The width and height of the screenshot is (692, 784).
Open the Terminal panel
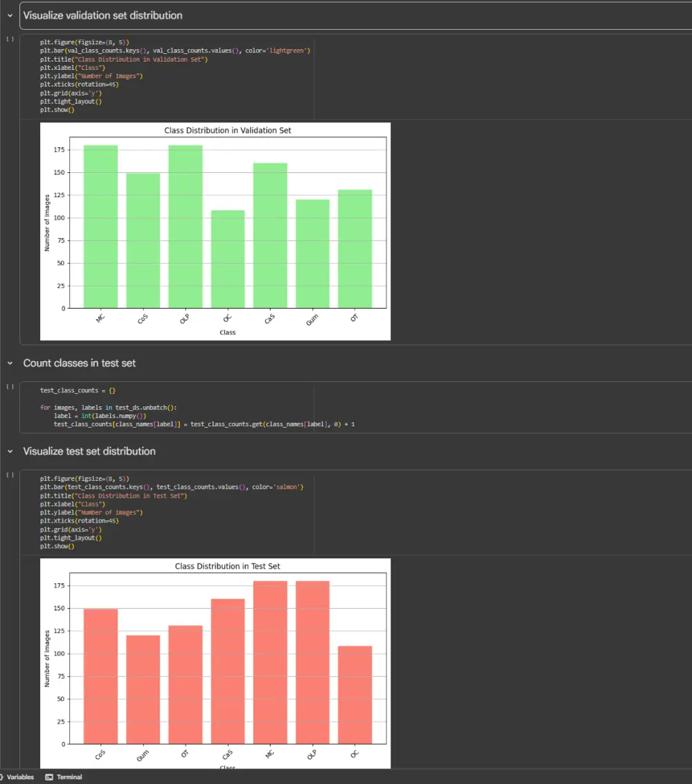click(x=64, y=777)
